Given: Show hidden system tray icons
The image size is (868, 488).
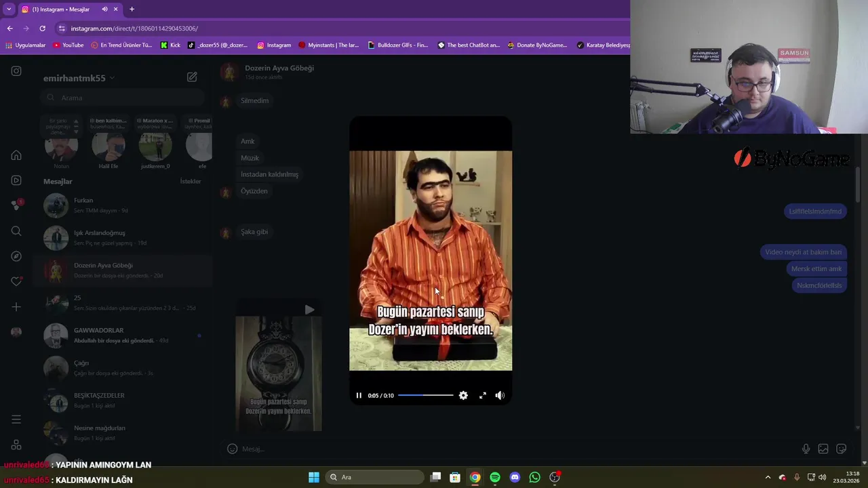Looking at the screenshot, I should [768, 477].
